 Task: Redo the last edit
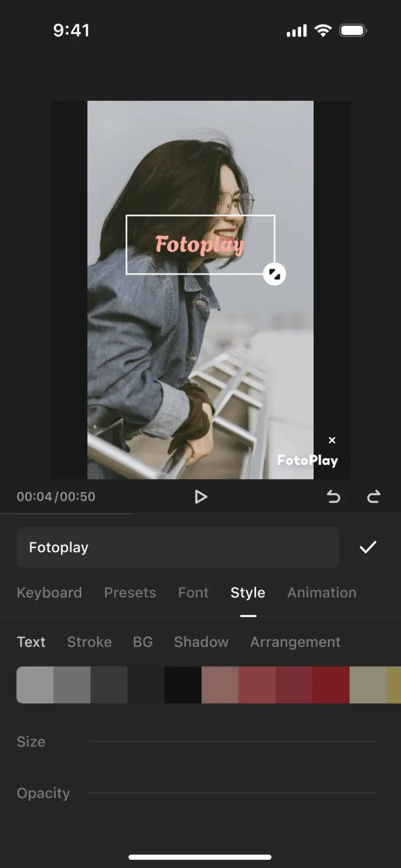tap(373, 496)
